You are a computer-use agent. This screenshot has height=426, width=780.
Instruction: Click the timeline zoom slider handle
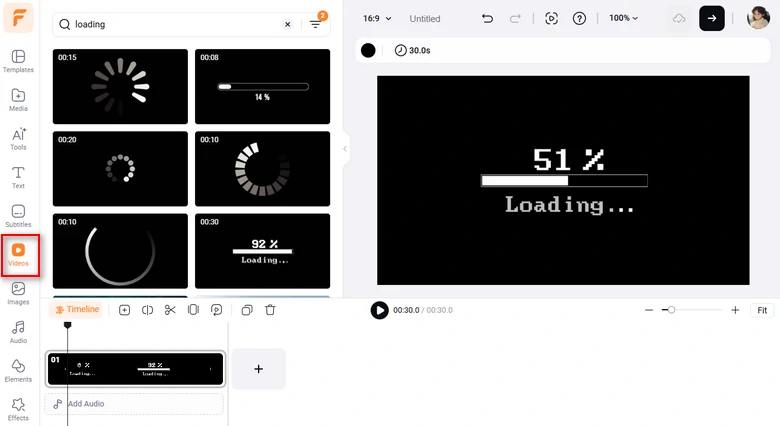671,310
